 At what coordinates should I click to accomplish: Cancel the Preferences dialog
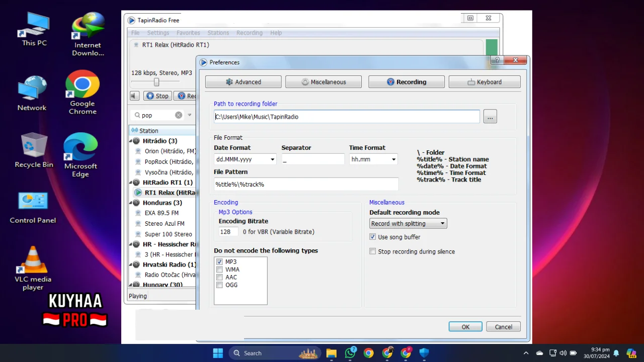pos(503,327)
